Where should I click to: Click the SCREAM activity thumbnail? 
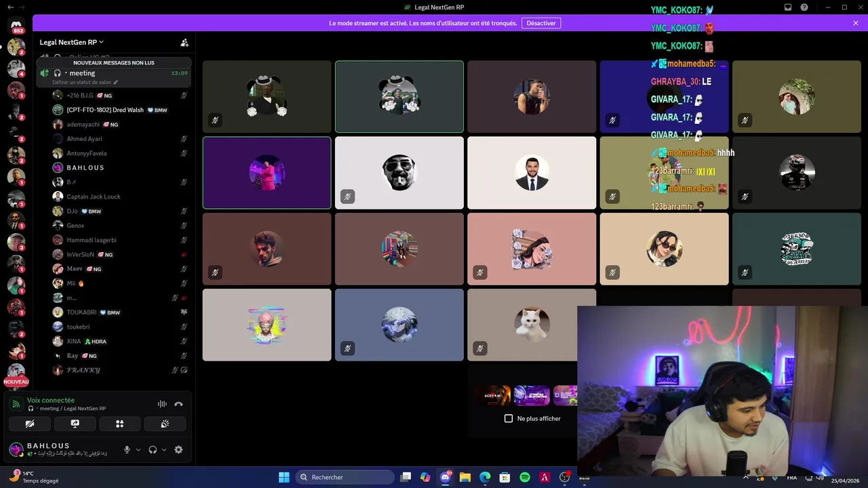[493, 395]
